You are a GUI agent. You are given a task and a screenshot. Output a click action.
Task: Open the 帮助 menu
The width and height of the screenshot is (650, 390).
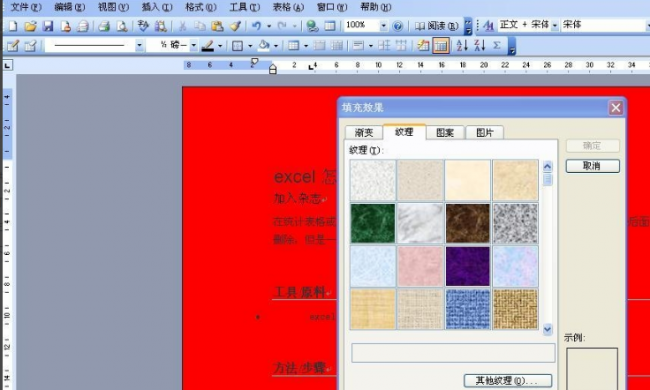tap(376, 7)
